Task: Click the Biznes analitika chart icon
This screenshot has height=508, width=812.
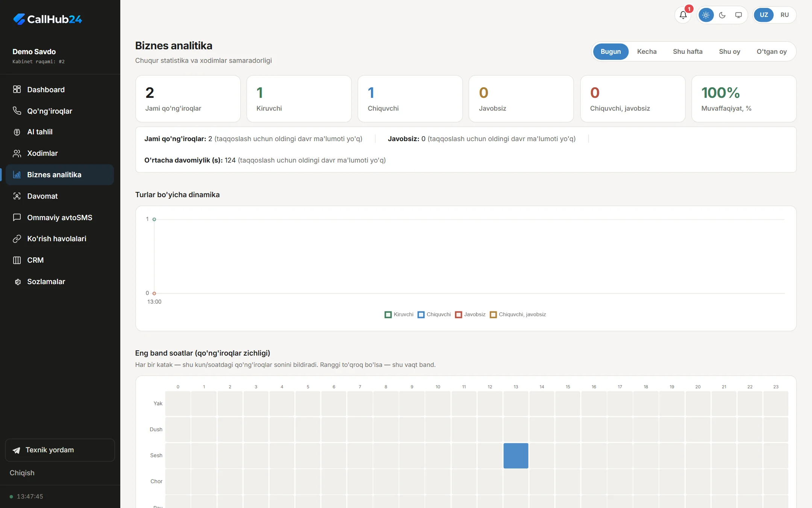Action: click(x=17, y=175)
